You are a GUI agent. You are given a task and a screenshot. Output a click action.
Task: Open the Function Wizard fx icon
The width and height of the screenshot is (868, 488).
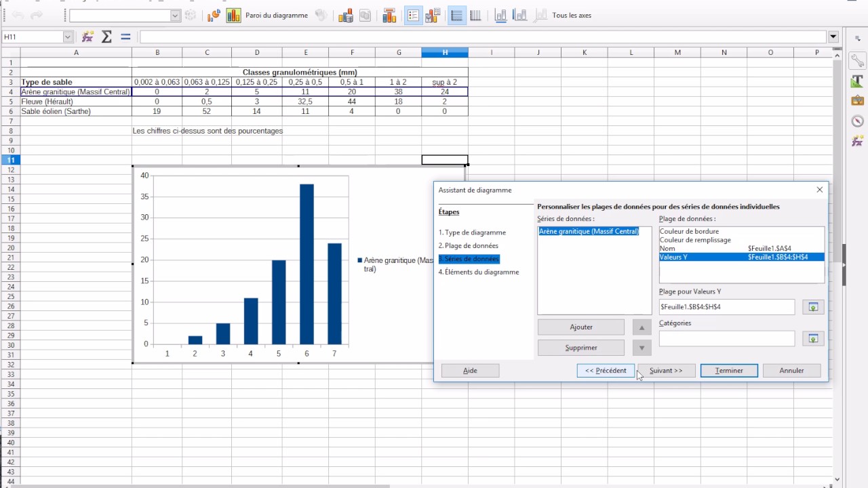click(x=88, y=37)
